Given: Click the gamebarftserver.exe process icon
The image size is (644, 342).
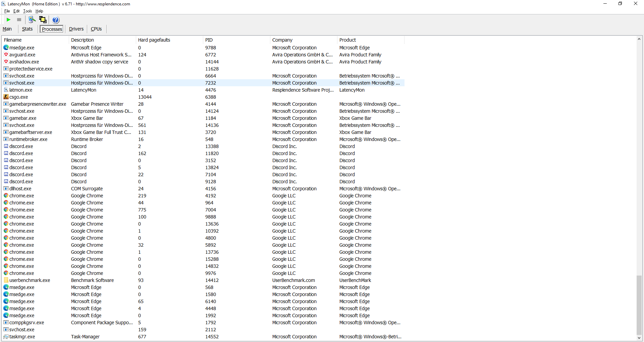Looking at the screenshot, I should click(x=6, y=132).
